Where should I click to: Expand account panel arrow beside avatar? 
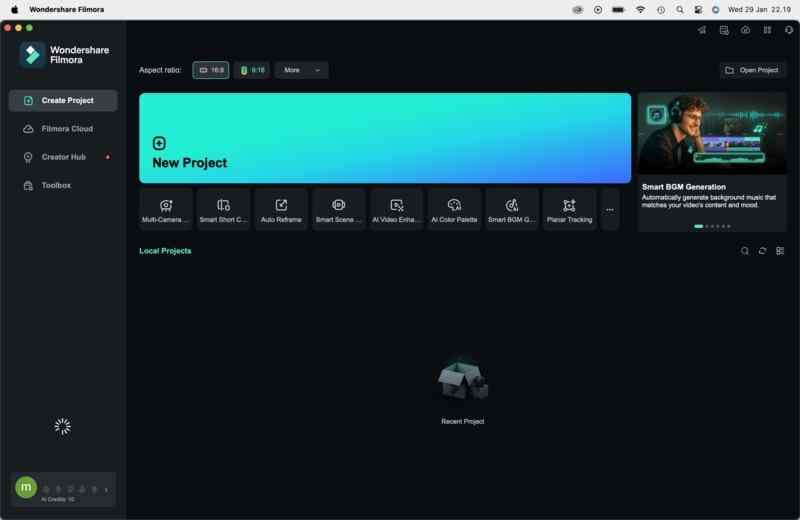(x=106, y=490)
